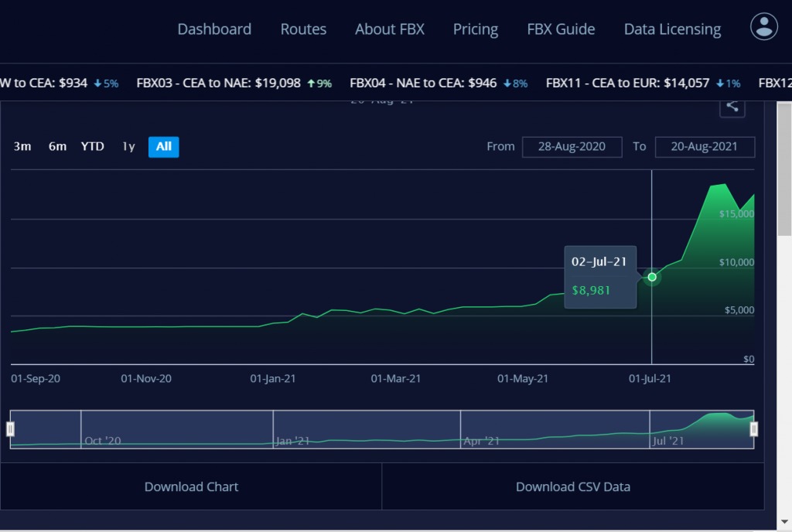Navigate to Pricing
792x532 pixels.
pos(475,29)
